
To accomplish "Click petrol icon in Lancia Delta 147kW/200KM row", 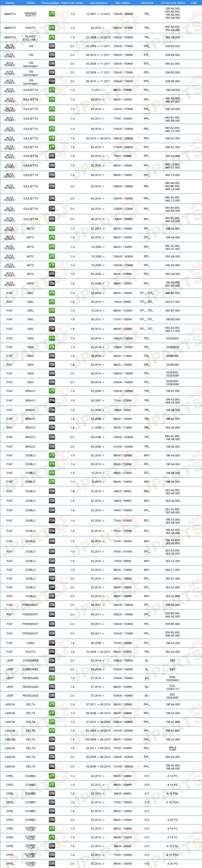I will [52, 731].
